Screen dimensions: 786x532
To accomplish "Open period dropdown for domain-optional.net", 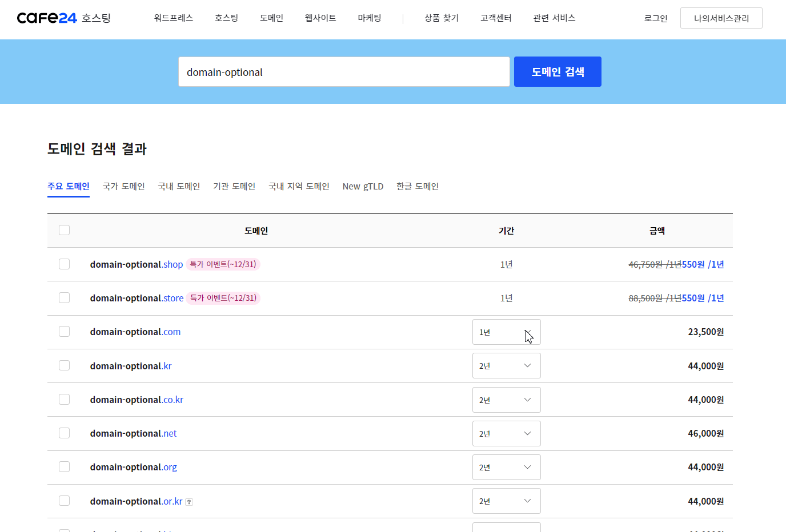I will click(x=506, y=433).
